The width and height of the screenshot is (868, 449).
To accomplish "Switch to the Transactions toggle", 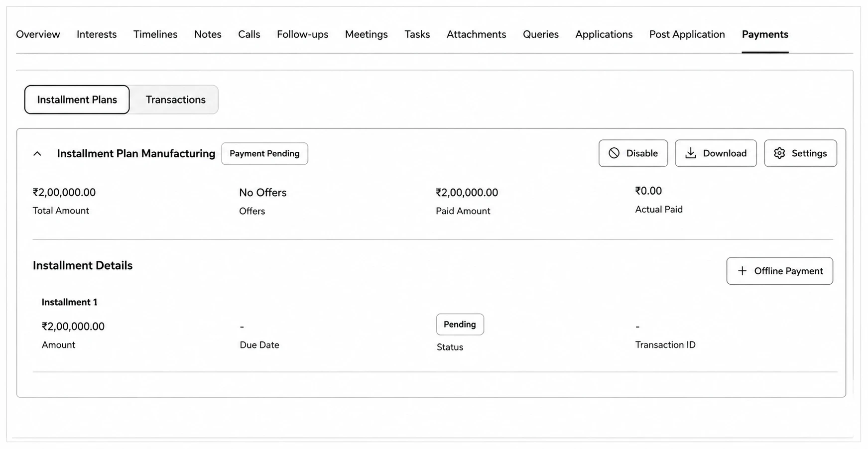I will (175, 100).
